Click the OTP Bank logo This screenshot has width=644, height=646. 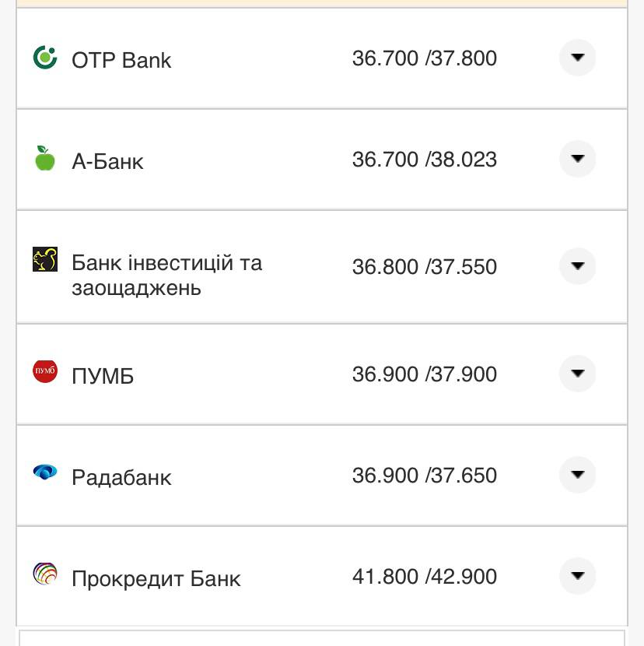click(46, 58)
